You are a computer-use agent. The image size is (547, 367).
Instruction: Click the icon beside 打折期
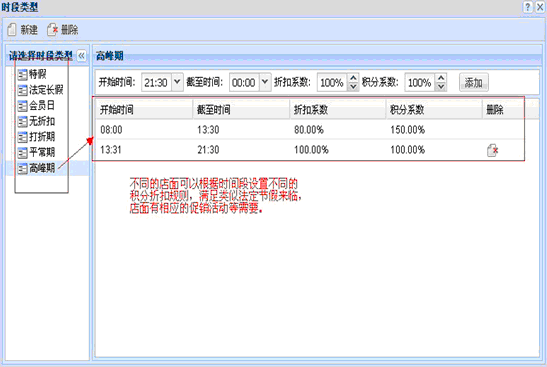pos(22,137)
